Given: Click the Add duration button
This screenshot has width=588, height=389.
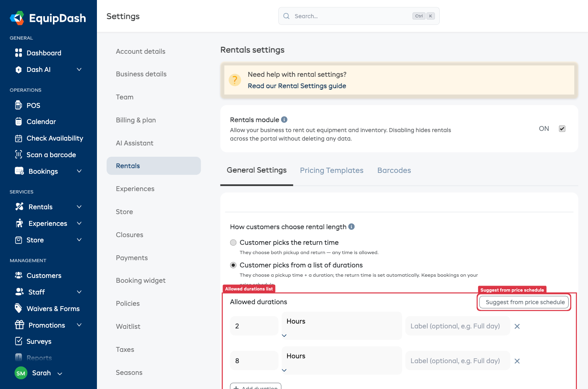Looking at the screenshot, I should pos(256,386).
